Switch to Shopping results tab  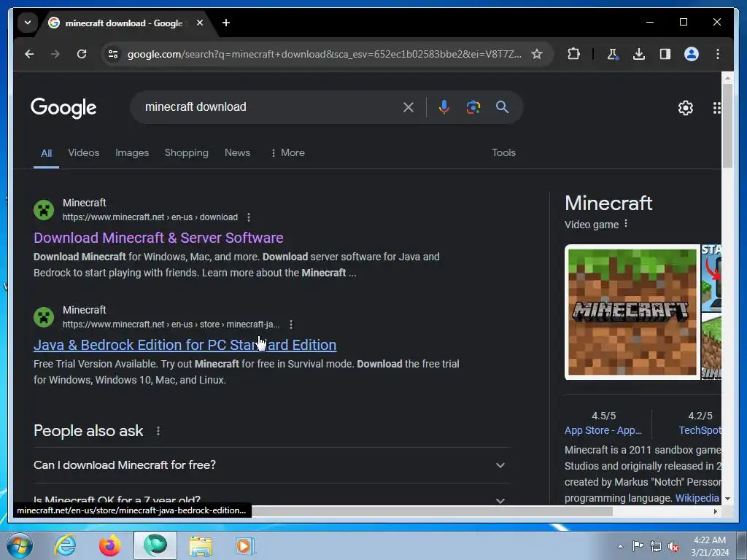click(187, 153)
